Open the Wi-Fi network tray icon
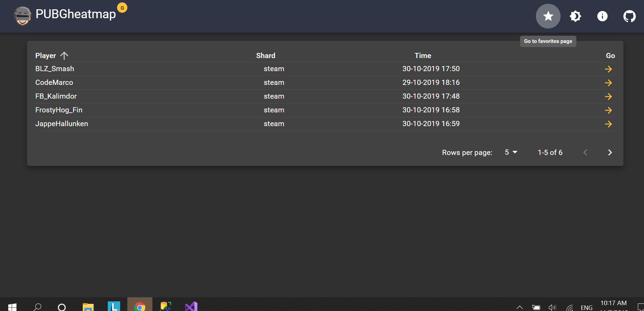 click(570, 308)
